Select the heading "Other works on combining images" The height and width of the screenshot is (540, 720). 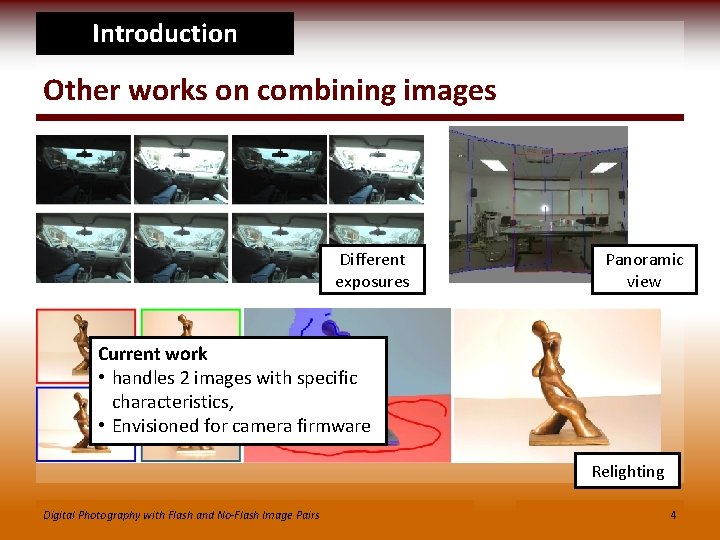coord(270,90)
